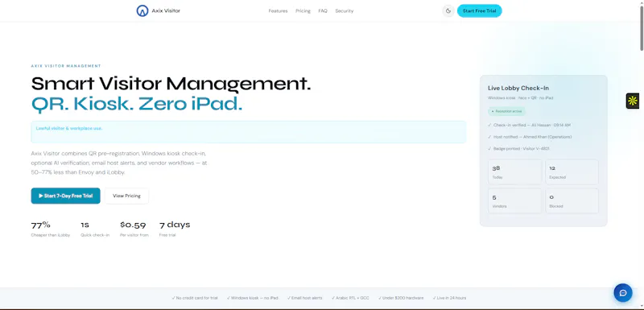Screen dimensions: 644x310
Task: Click the Smart Visitor Management headline
Action: pyautogui.click(x=171, y=84)
